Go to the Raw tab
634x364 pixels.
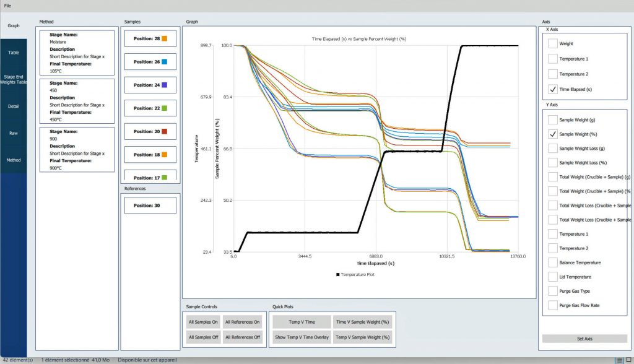coord(13,133)
